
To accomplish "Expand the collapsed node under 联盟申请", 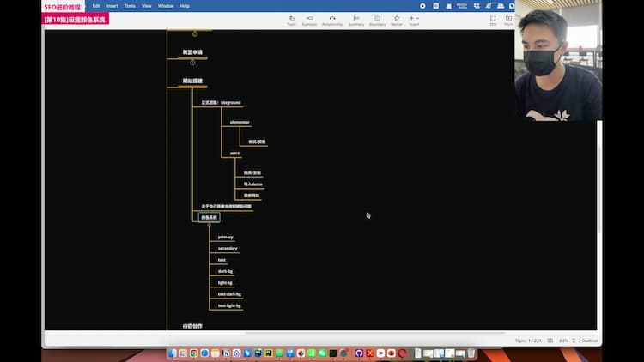I will [x=192, y=62].
